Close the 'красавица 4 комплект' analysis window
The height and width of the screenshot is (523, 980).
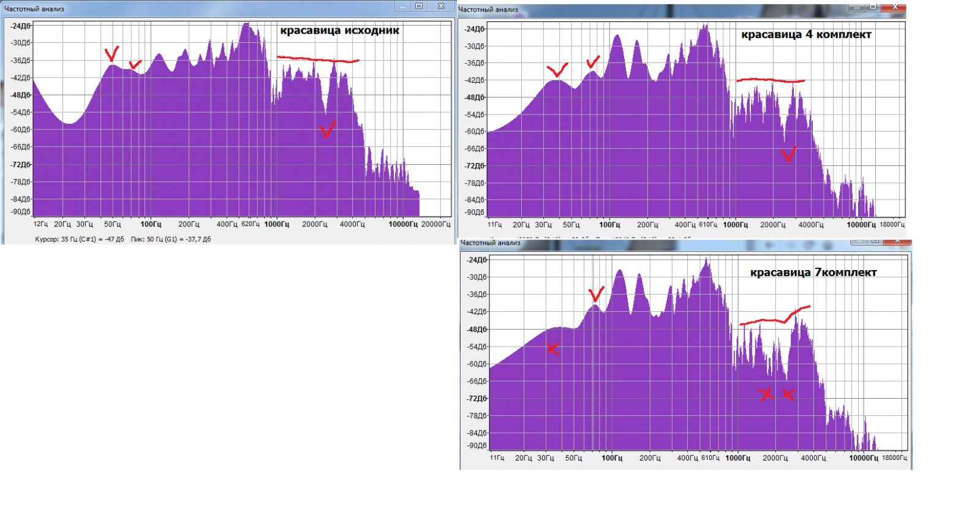pyautogui.click(x=895, y=7)
